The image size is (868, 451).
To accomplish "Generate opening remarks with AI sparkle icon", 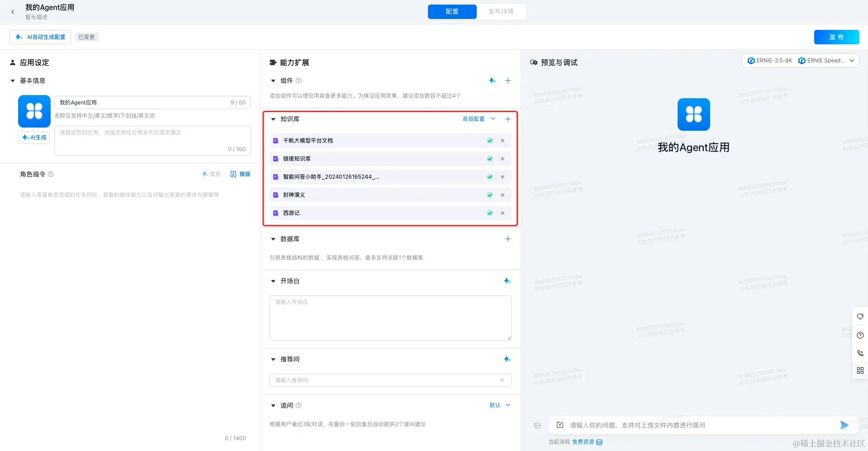I will coord(508,281).
